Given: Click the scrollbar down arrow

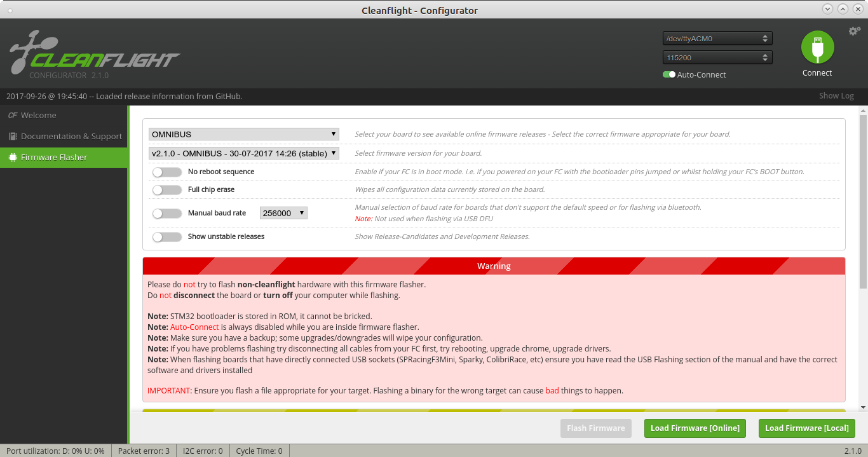Looking at the screenshot, I should [x=863, y=407].
